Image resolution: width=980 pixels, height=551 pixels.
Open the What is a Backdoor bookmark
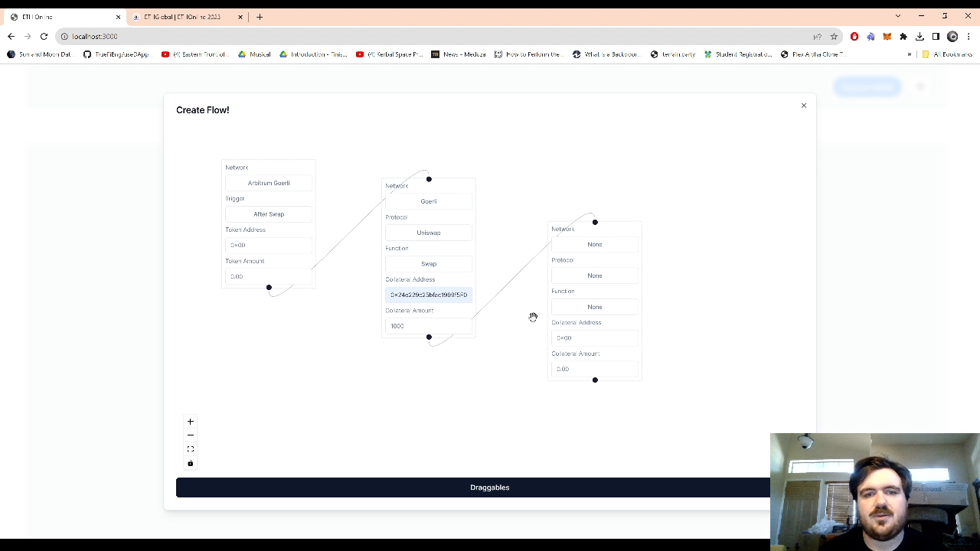606,54
